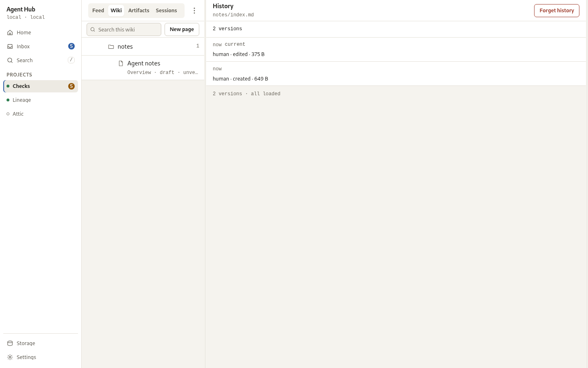Select the Attic project
This screenshot has width=588, height=368.
40,114
